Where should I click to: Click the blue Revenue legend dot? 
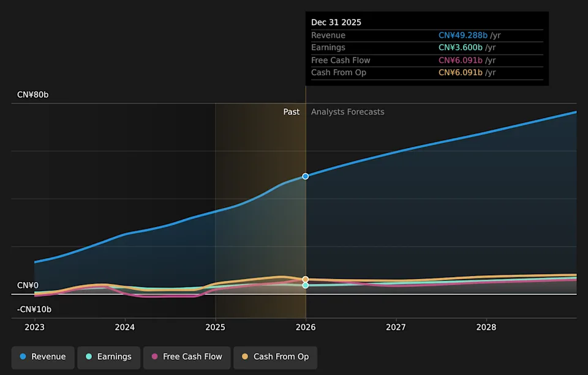tap(23, 357)
